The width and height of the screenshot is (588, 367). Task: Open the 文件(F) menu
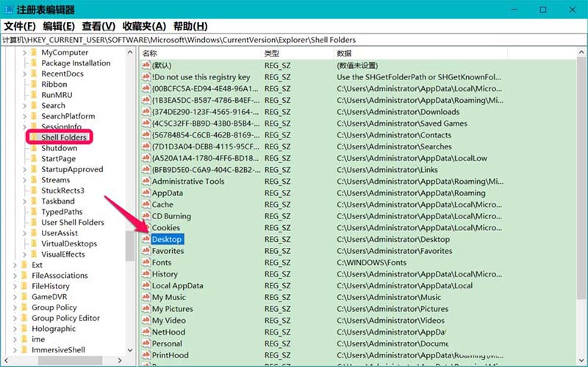pyautogui.click(x=20, y=26)
